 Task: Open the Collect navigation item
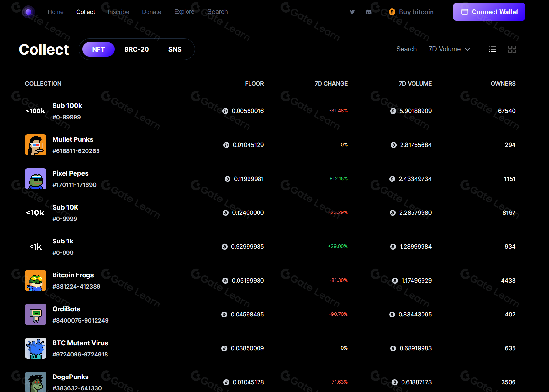(86, 12)
